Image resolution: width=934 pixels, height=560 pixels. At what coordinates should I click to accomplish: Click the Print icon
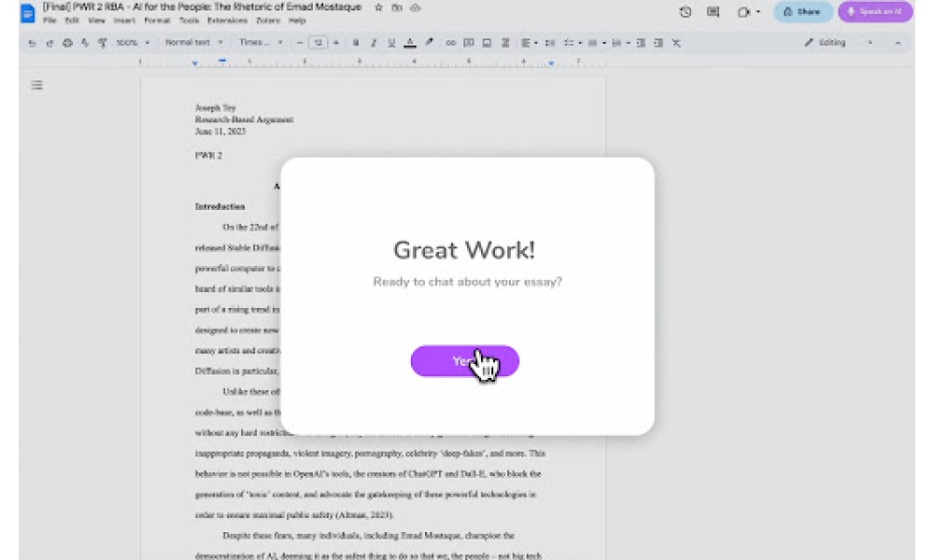click(67, 43)
